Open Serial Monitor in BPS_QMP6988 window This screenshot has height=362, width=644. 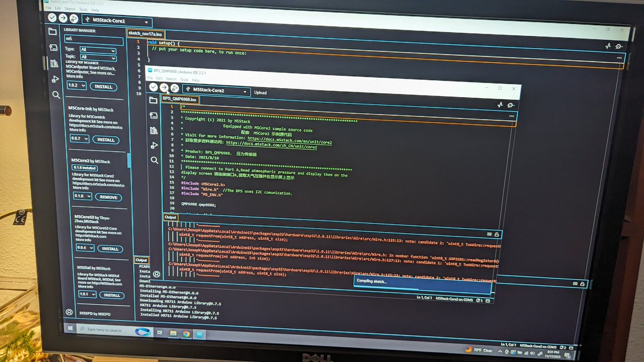click(x=511, y=106)
